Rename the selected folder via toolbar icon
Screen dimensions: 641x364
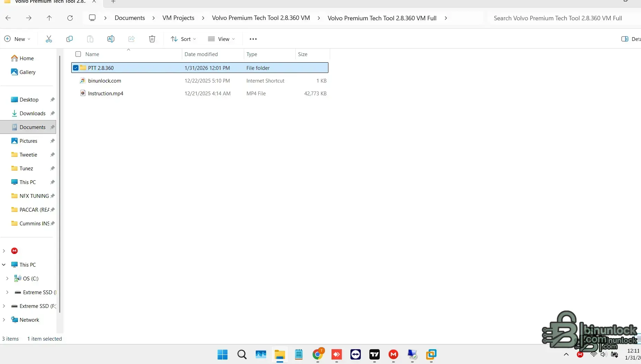point(111,39)
